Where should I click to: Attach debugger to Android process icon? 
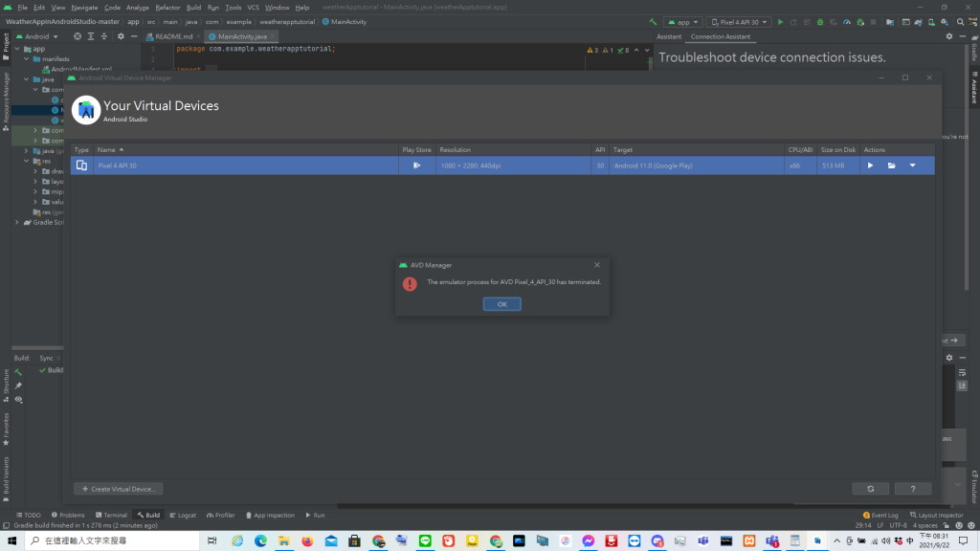860,22
